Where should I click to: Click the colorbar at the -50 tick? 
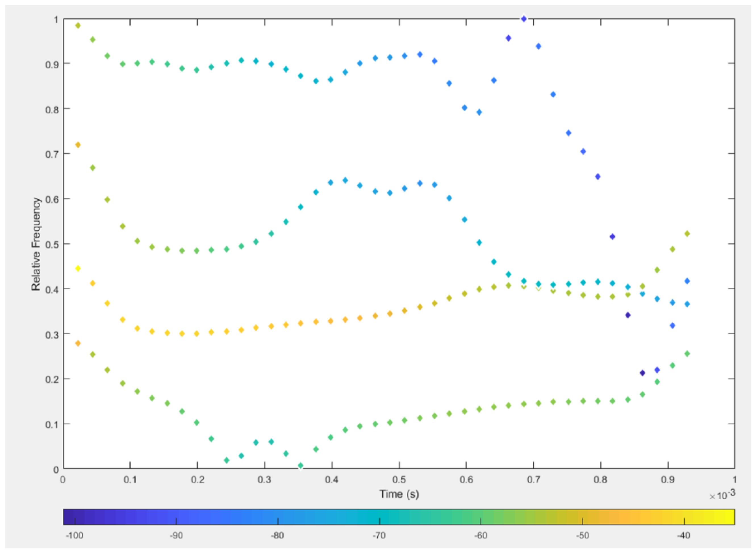pyautogui.click(x=582, y=517)
